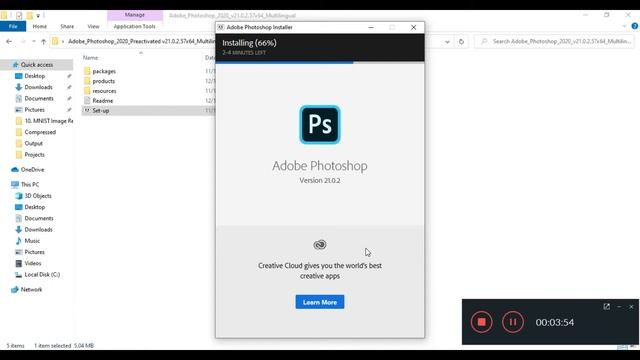Pop out the recorder widget window
The image size is (640, 360).
coord(607,307)
